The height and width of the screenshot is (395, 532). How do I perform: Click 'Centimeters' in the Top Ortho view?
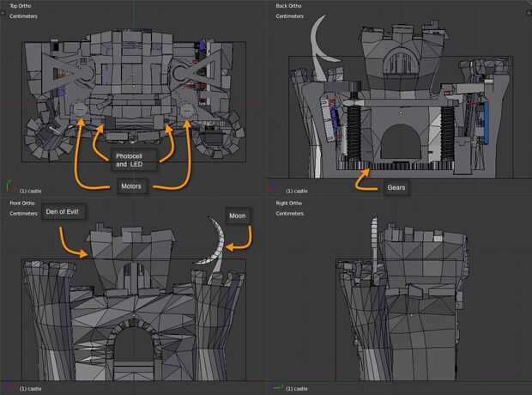(x=23, y=16)
